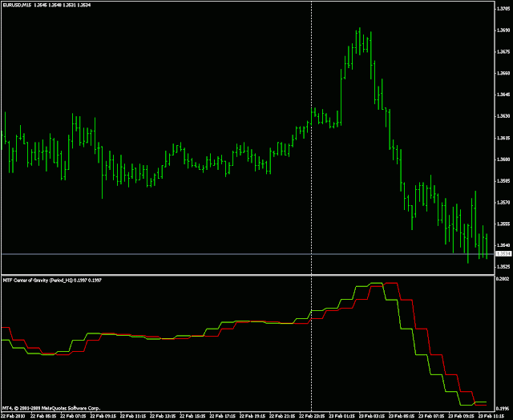513x420 pixels.
Task: Click the 22 Feb 15:15 time label
Action: tap(191, 417)
